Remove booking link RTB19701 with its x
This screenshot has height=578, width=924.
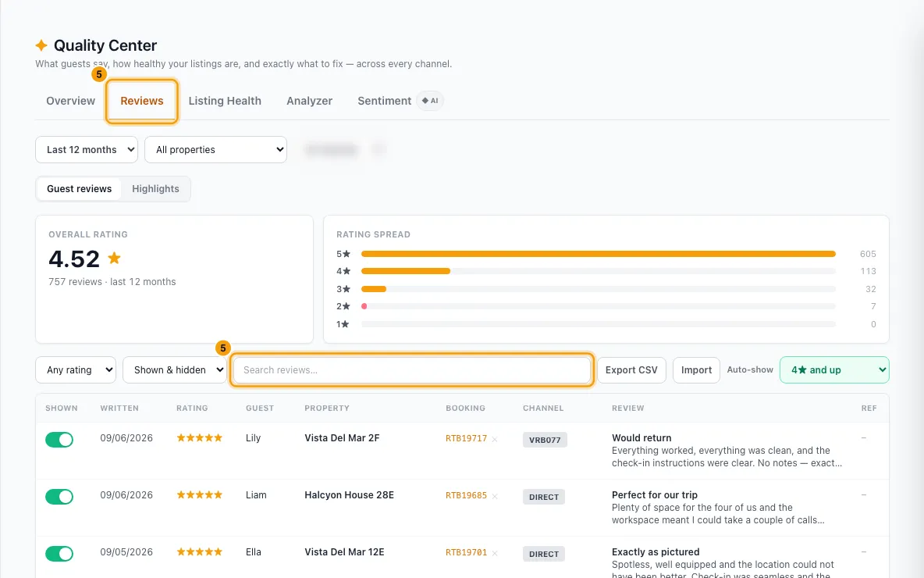pos(495,553)
